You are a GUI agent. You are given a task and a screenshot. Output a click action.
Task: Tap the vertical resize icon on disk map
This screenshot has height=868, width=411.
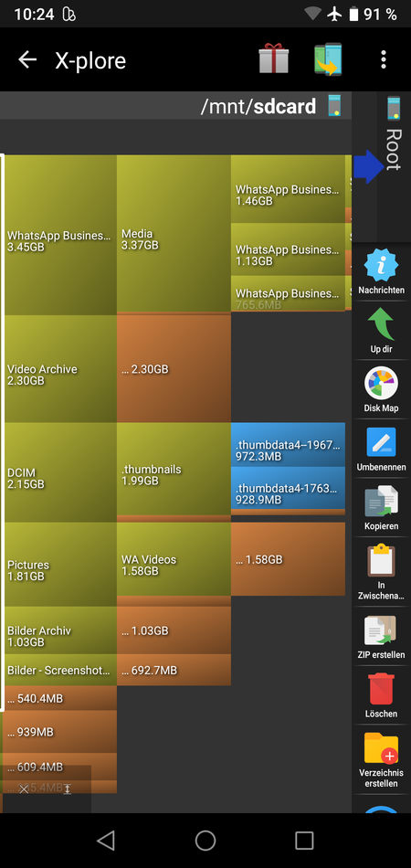(x=68, y=789)
